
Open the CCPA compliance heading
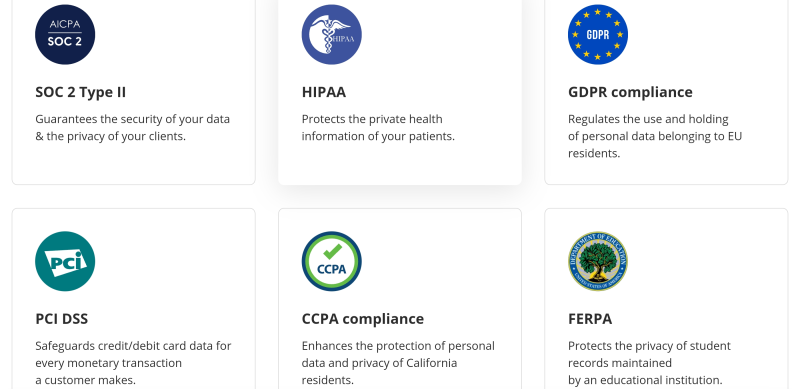click(363, 319)
